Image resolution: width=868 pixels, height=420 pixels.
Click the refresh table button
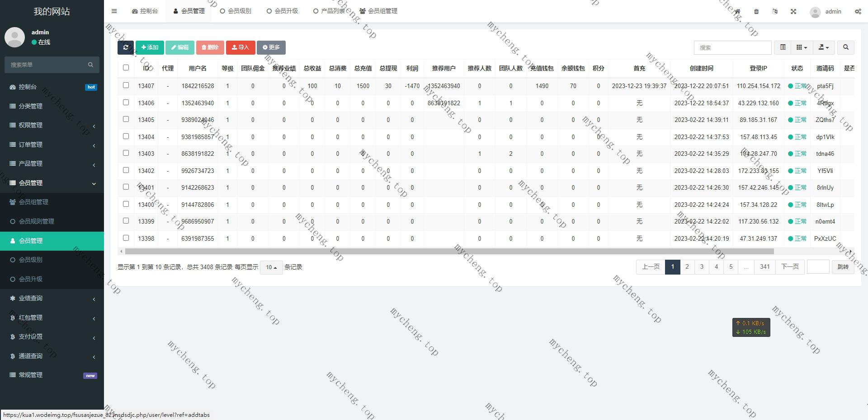tap(126, 47)
